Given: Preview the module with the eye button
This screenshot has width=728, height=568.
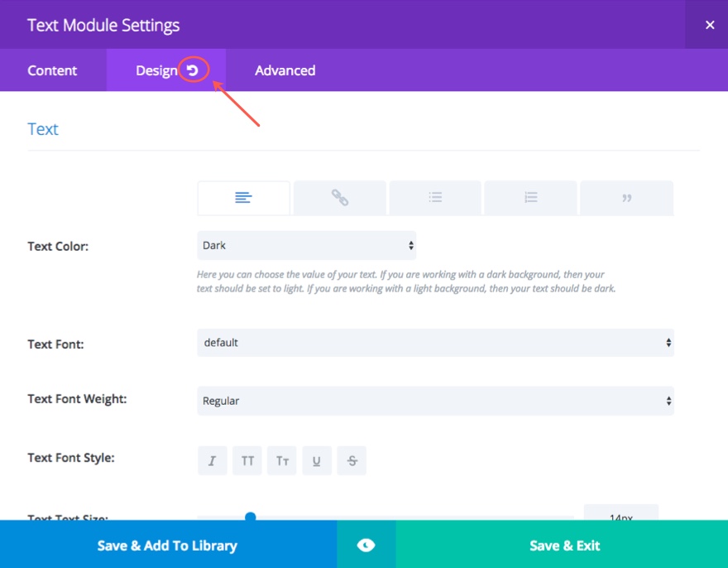Looking at the screenshot, I should pos(366,545).
